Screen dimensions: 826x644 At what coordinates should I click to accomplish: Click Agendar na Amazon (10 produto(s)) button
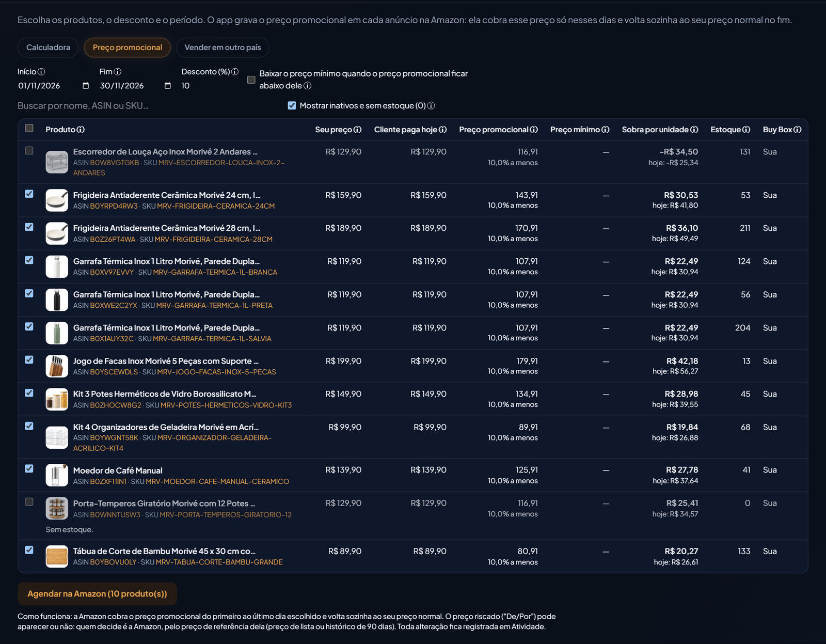(x=97, y=594)
